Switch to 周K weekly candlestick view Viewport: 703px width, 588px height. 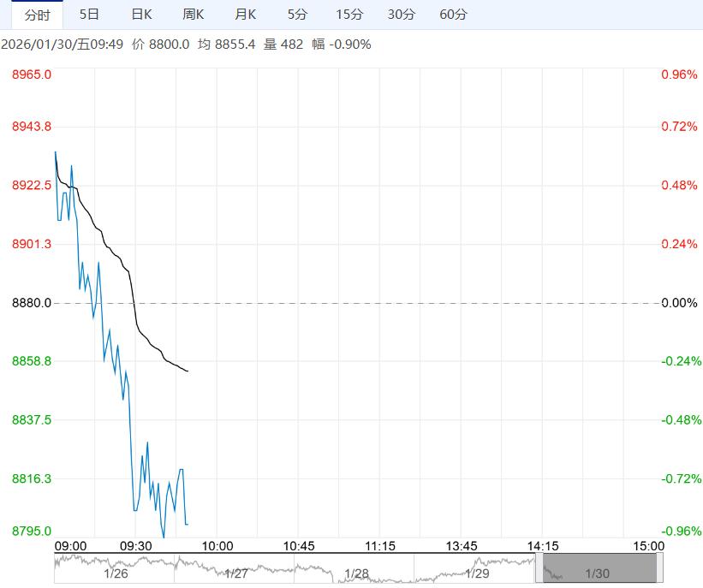[194, 15]
